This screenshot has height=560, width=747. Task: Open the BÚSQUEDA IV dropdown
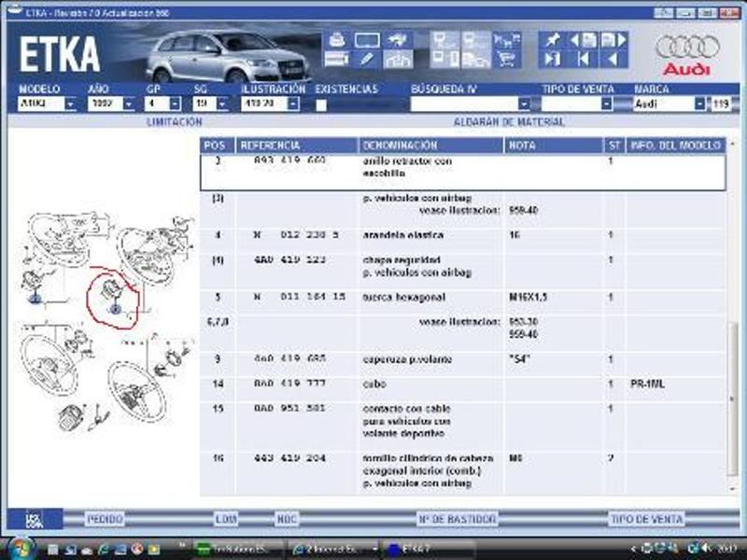[524, 104]
